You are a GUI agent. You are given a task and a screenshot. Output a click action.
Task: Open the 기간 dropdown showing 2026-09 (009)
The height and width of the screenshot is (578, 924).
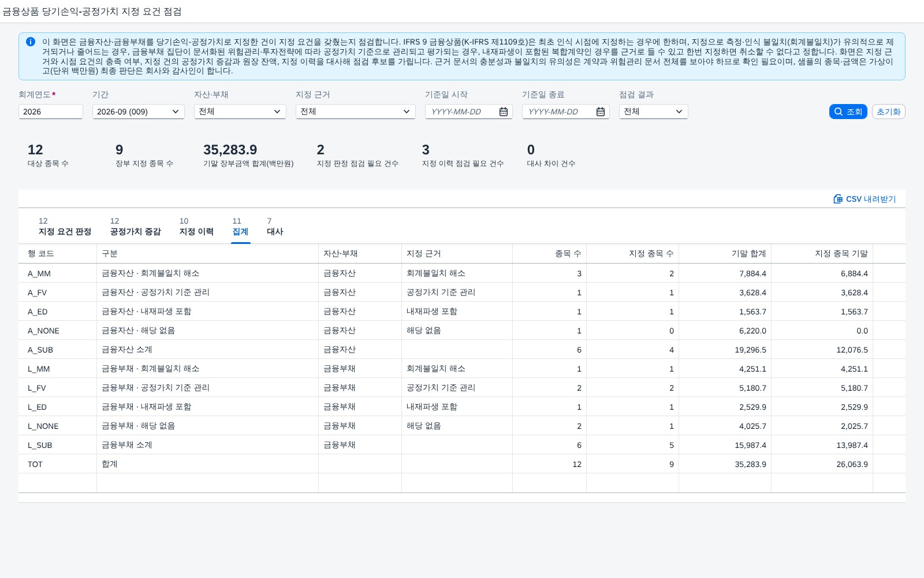point(139,112)
